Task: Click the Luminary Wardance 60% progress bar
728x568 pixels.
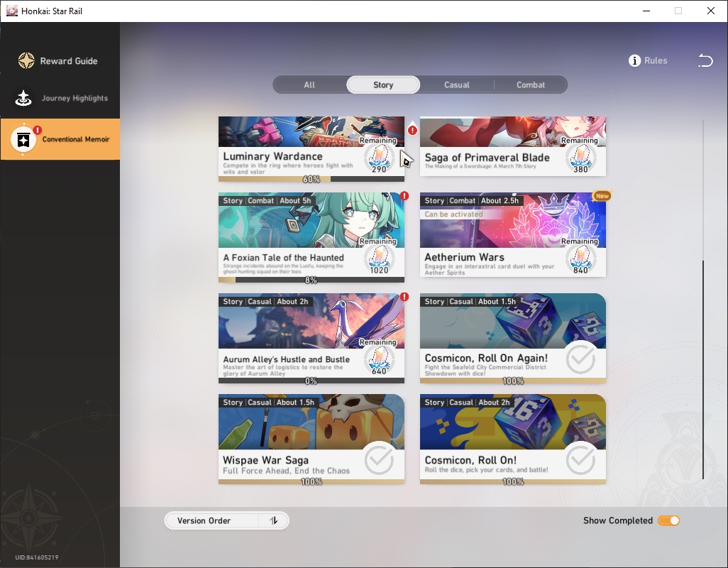Action: (311, 179)
